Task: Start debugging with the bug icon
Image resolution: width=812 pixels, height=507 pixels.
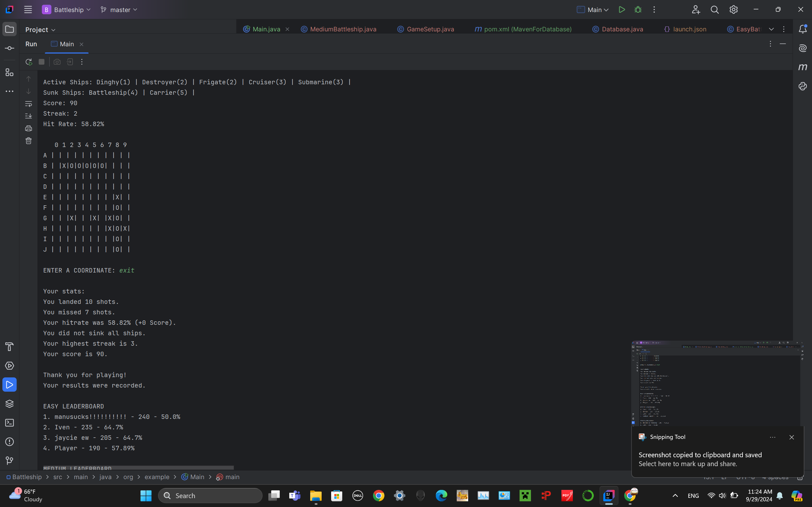Action: [638, 10]
